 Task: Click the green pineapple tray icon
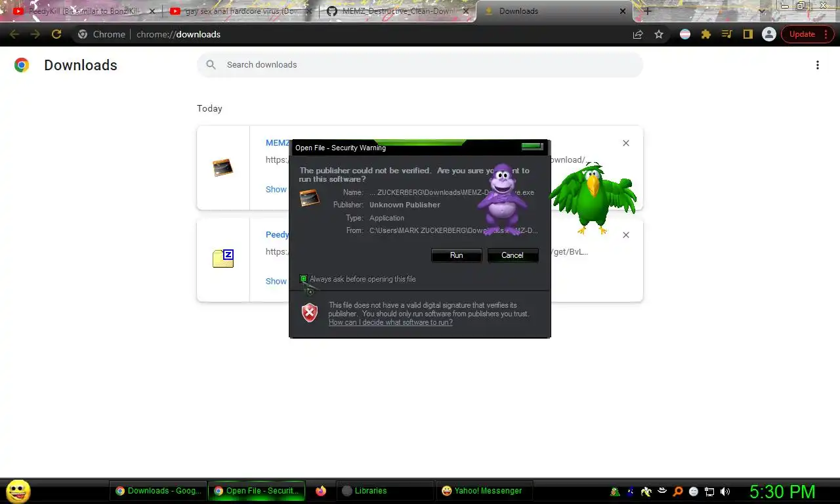point(615,492)
